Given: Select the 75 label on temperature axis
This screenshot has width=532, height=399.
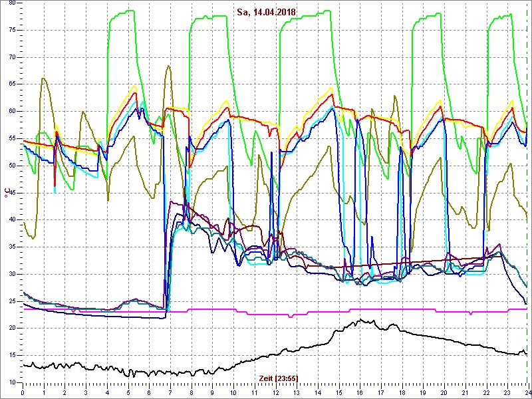Looking at the screenshot, I should click(x=11, y=30).
